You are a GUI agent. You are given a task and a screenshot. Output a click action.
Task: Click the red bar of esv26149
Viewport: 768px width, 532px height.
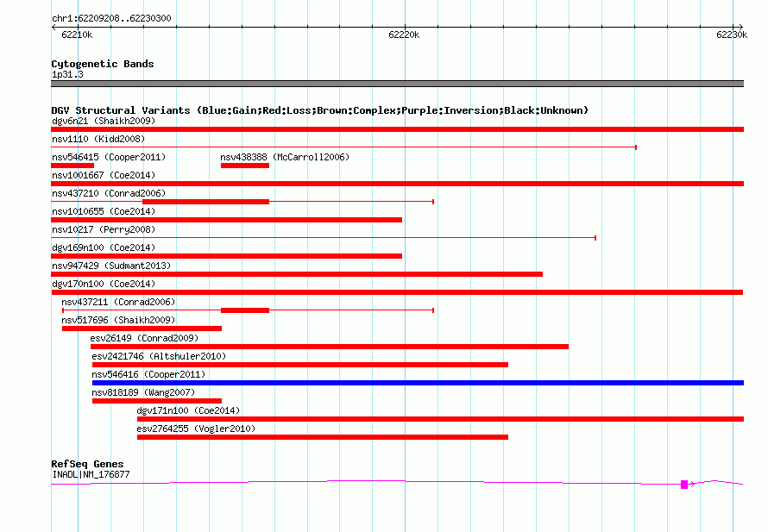(330, 347)
